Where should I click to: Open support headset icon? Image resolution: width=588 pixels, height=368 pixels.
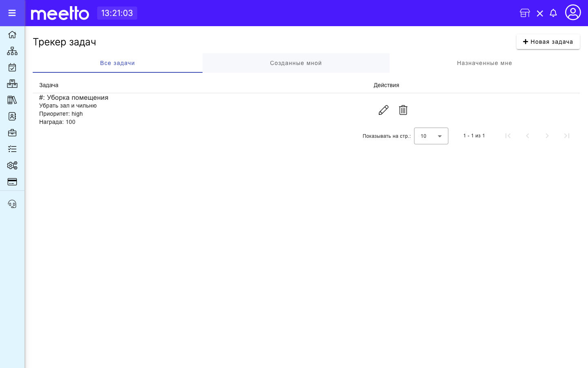12,204
